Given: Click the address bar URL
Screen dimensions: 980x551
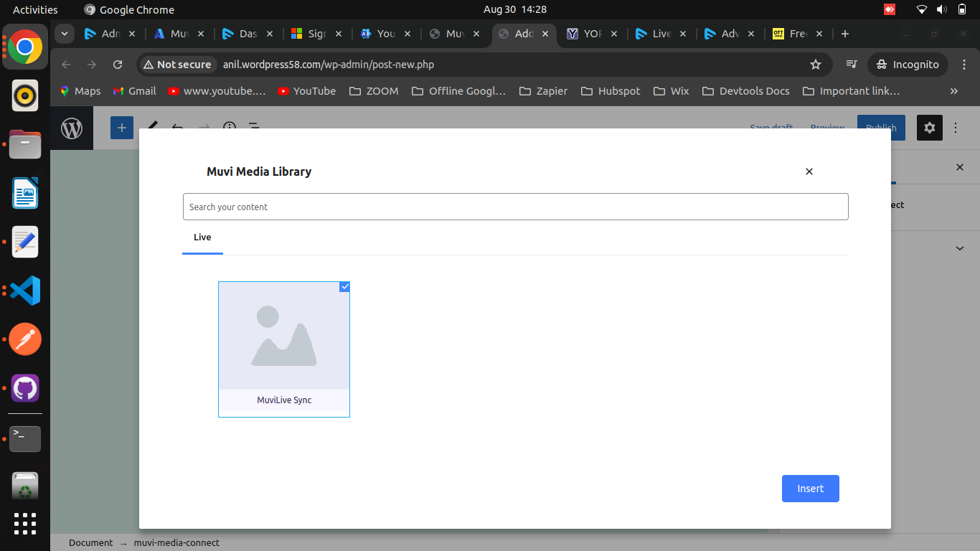Looking at the screenshot, I should point(329,65).
